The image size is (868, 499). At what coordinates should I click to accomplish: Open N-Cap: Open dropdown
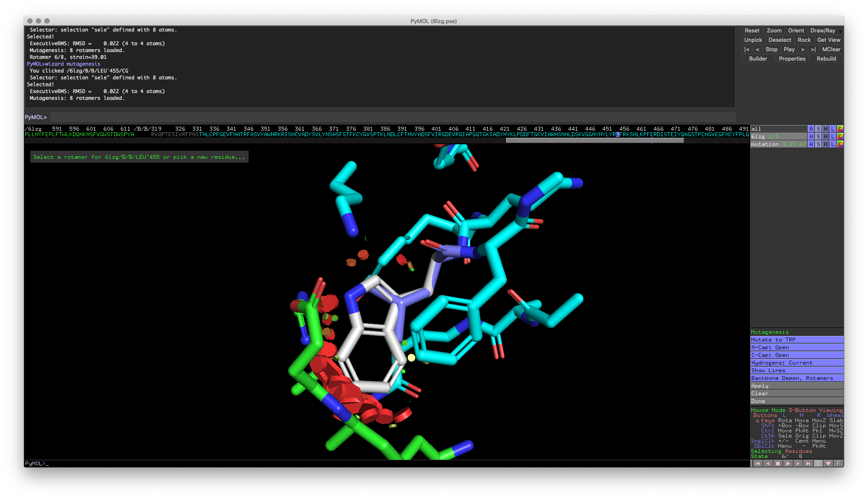tap(797, 347)
